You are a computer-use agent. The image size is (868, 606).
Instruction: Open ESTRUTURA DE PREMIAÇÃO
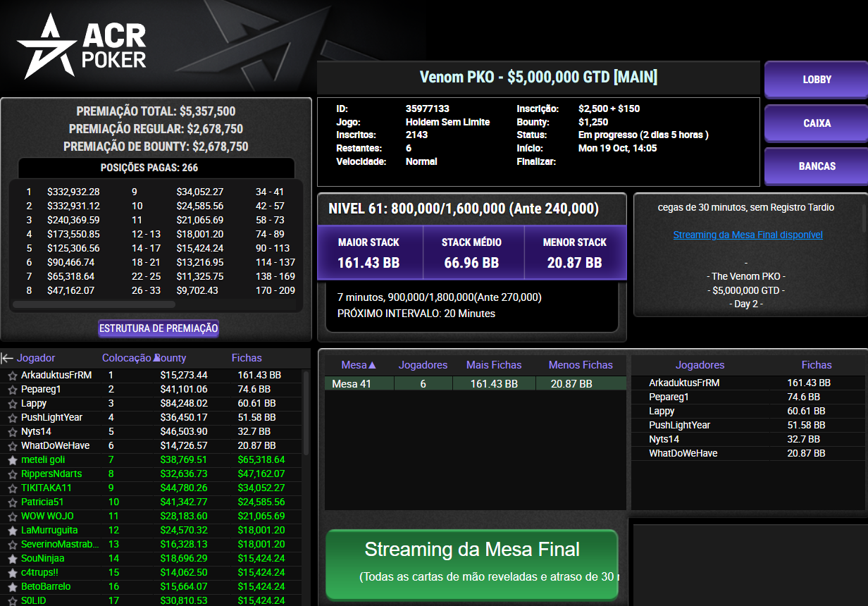[159, 328]
